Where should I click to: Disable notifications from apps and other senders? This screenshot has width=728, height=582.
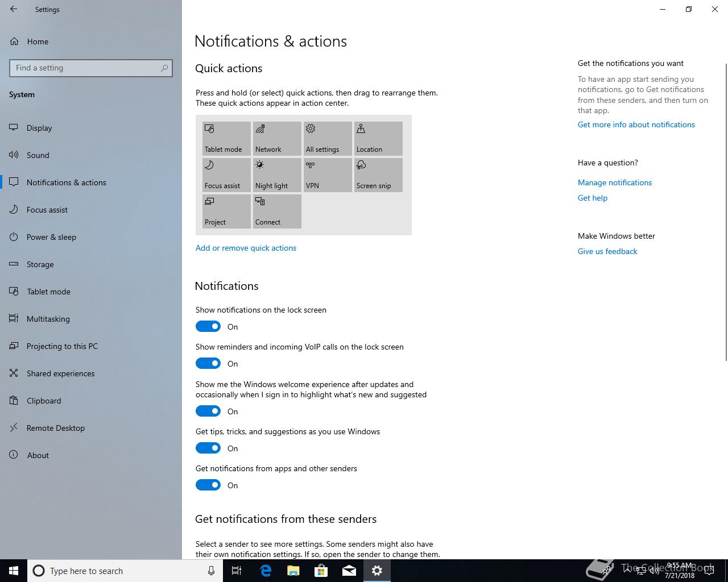click(x=208, y=485)
